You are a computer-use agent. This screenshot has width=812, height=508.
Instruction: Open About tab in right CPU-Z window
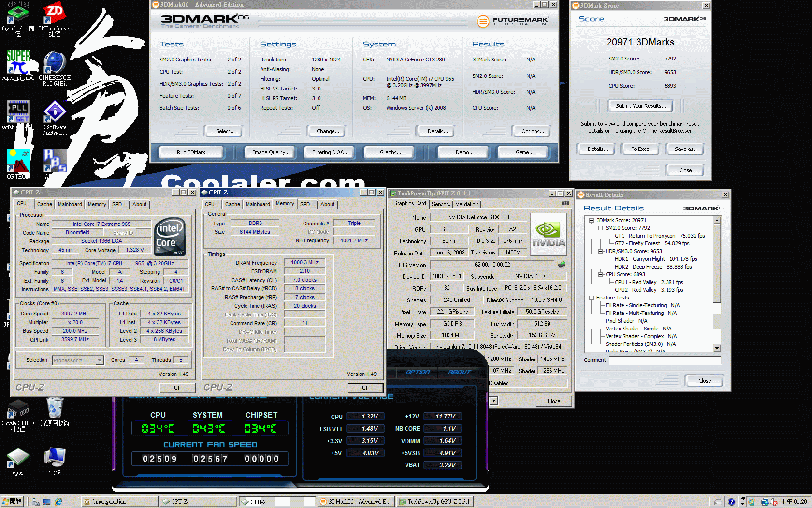[327, 204]
